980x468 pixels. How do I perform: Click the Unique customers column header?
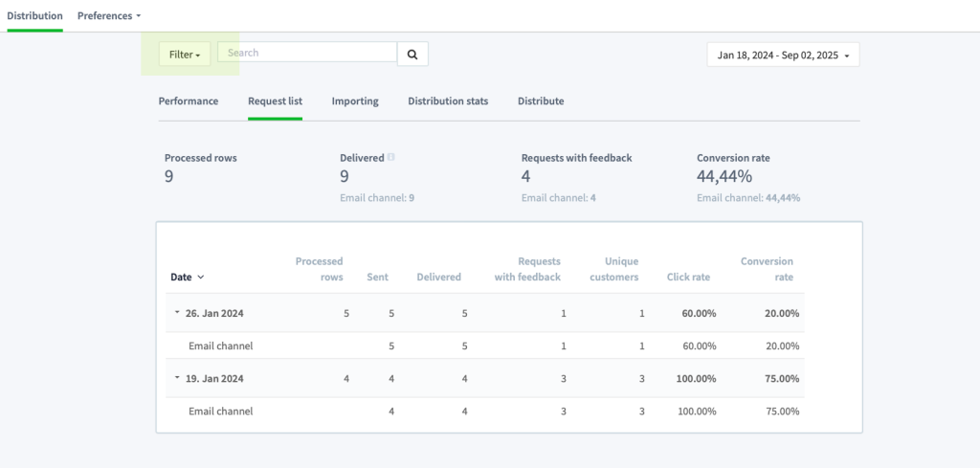pyautogui.click(x=613, y=269)
